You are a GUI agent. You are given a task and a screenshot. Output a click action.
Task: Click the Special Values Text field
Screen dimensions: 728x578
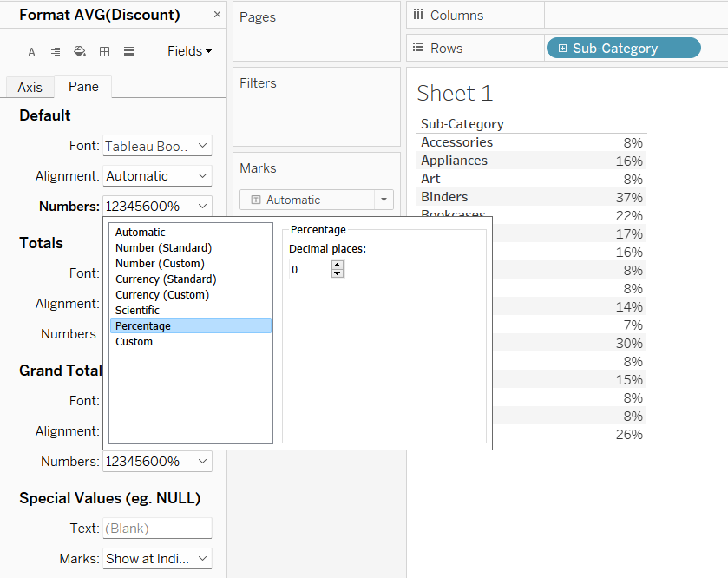click(157, 529)
